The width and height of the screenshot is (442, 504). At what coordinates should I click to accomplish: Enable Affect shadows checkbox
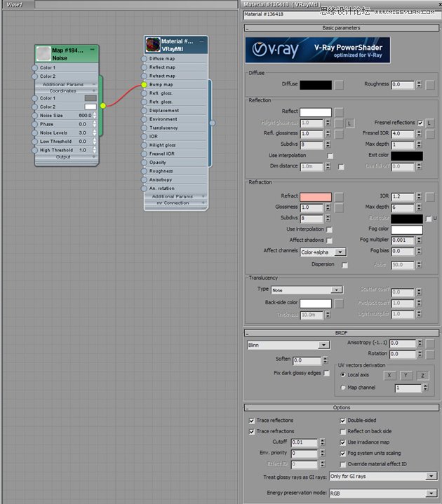pyautogui.click(x=330, y=240)
